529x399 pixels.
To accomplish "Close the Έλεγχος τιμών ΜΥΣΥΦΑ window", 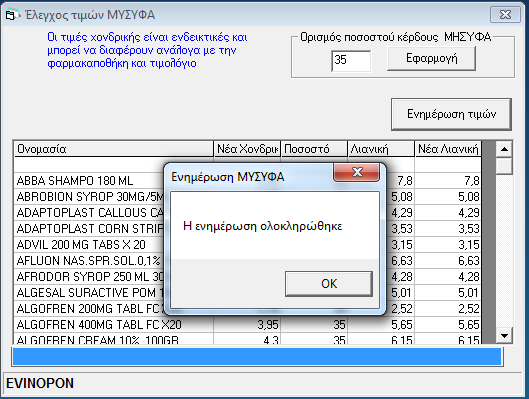I will click(x=505, y=15).
